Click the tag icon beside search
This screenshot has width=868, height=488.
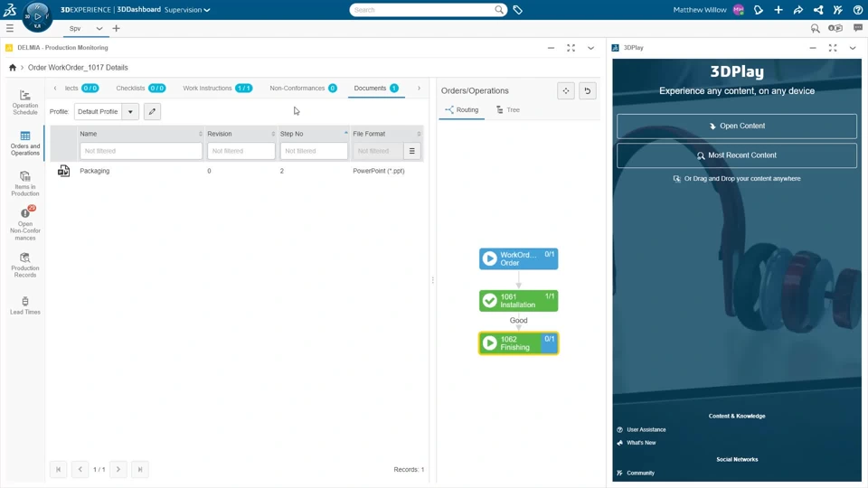[517, 10]
